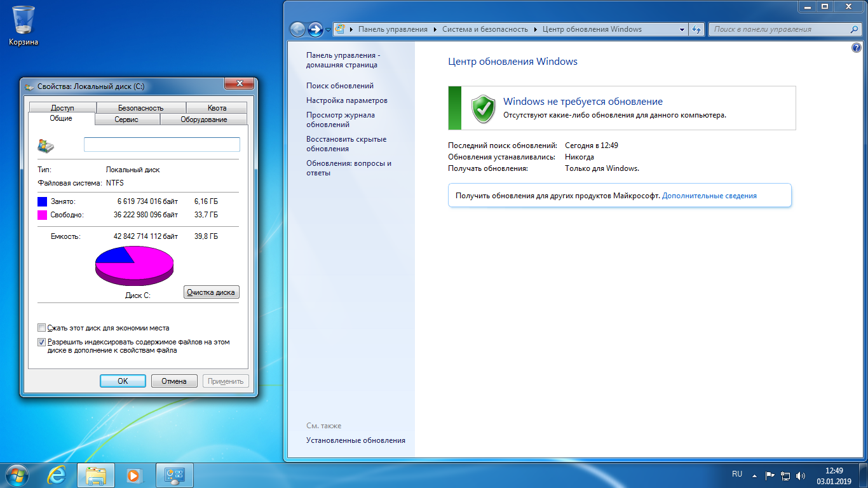The image size is (868, 488).
Task: Click the RU language indicator
Action: (737, 474)
